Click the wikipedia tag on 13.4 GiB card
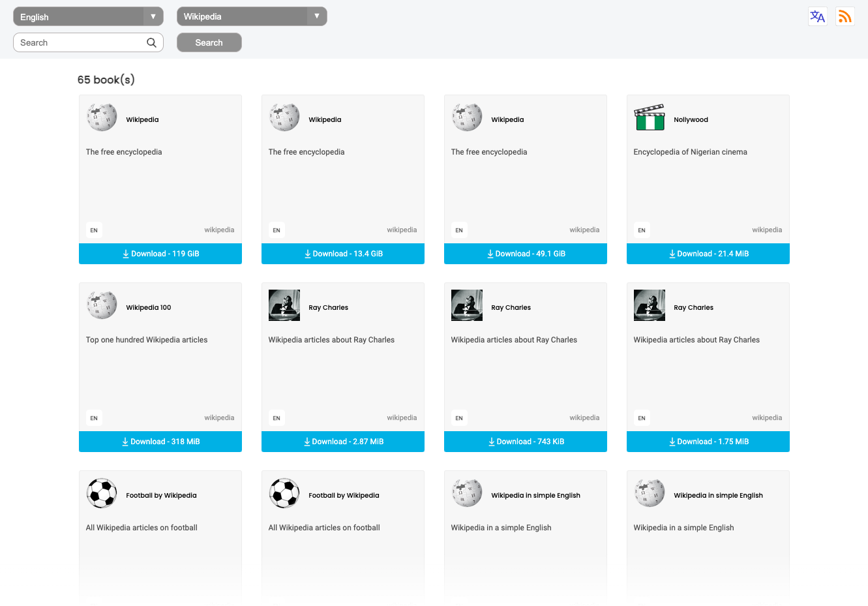Screen dimensions: 868x606 click(x=402, y=230)
